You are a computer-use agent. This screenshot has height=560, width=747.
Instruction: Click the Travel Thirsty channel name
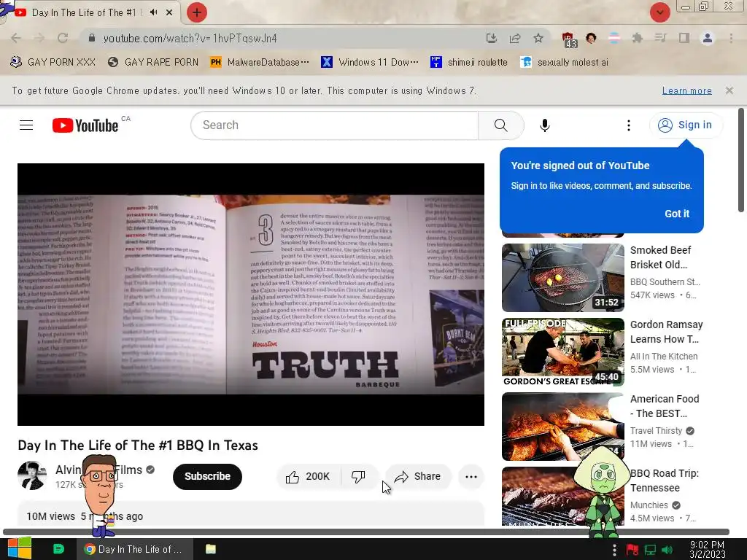656,430
